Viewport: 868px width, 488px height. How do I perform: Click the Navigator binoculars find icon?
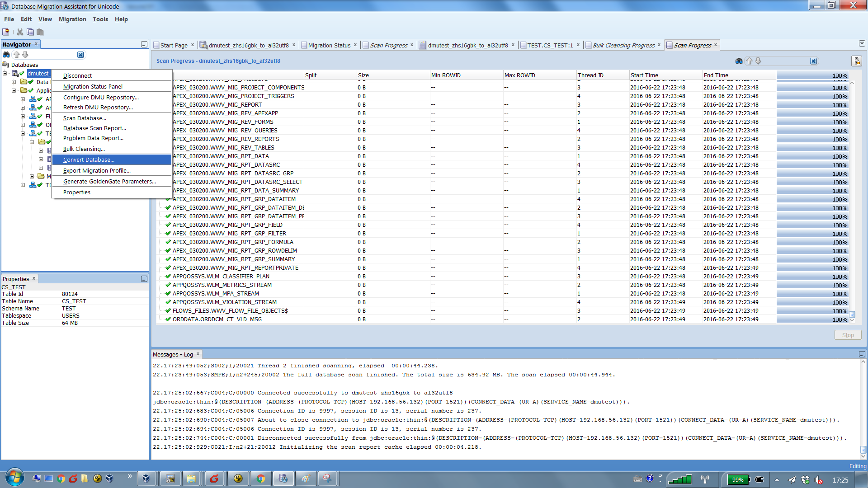point(6,55)
